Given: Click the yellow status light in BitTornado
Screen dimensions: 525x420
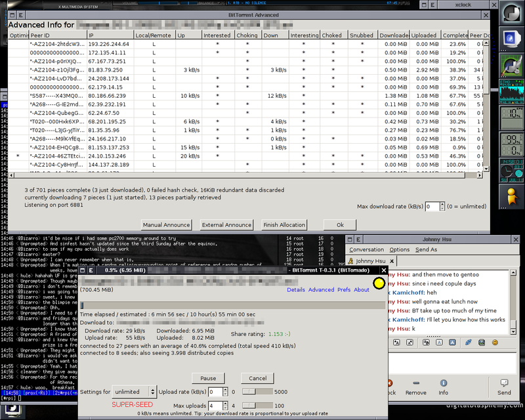Looking at the screenshot, I should pos(379,283).
